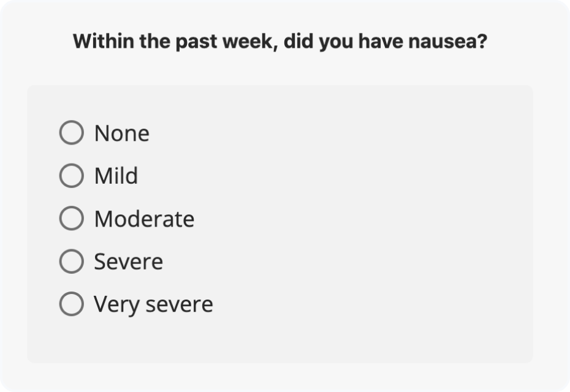The image size is (570, 392).
Task: Select the Mild radio button
Action: [72, 175]
